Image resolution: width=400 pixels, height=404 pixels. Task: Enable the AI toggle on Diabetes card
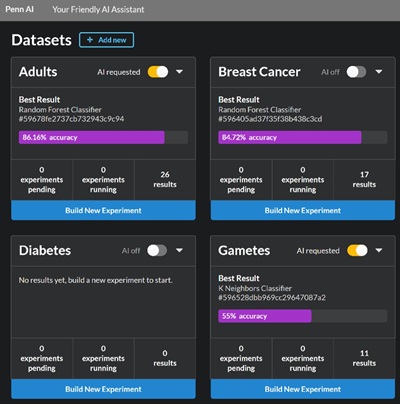[157, 250]
